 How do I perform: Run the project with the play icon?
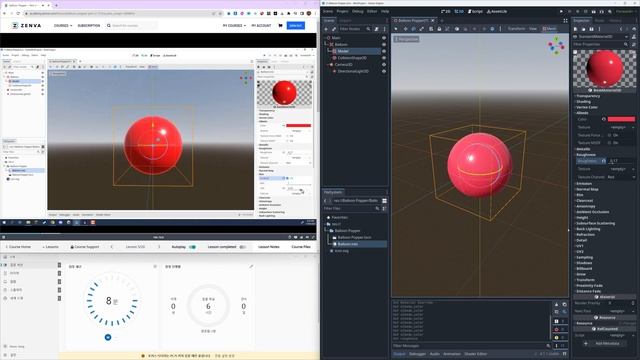[x=561, y=11]
